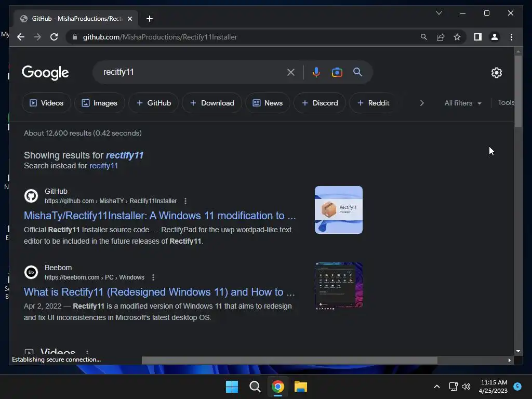532x399 pixels.
Task: Click the lock icon in the address bar
Action: click(75, 37)
